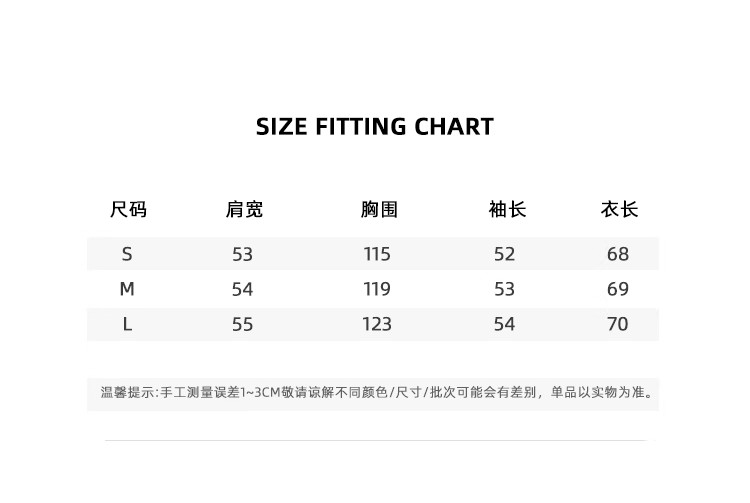The image size is (750, 503).
Task: Click the size M shoulder width value 54
Action: (242, 289)
